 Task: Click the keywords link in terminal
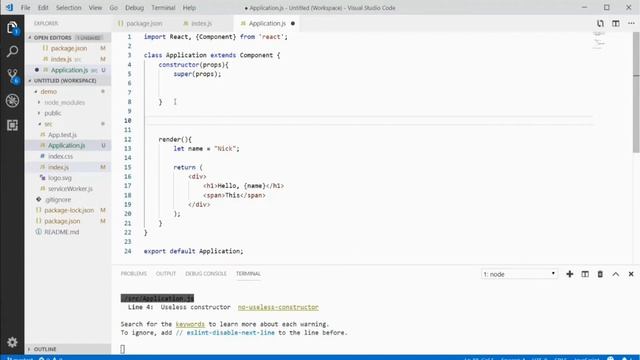(x=190, y=324)
